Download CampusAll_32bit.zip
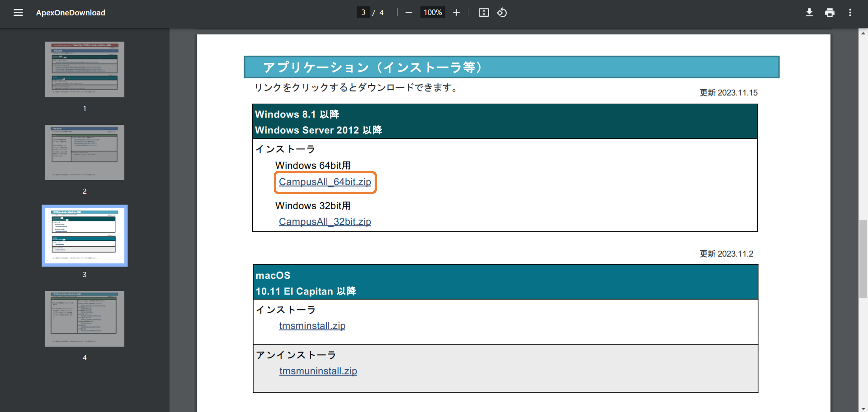 coord(325,222)
